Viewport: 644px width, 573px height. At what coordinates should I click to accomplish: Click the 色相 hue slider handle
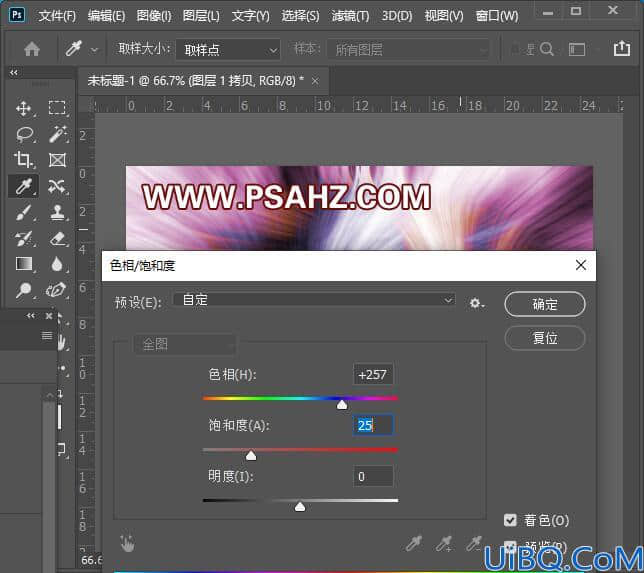(x=342, y=405)
